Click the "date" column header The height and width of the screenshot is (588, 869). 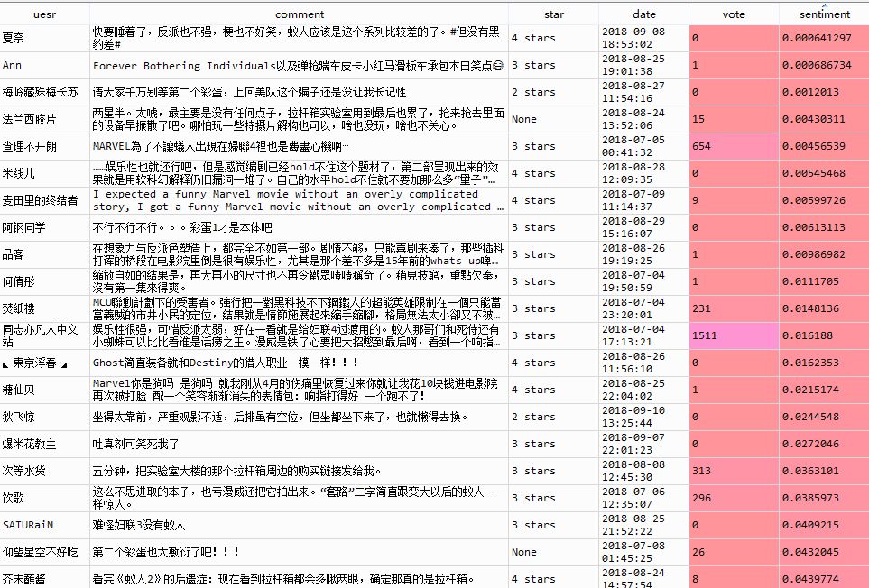pos(644,14)
